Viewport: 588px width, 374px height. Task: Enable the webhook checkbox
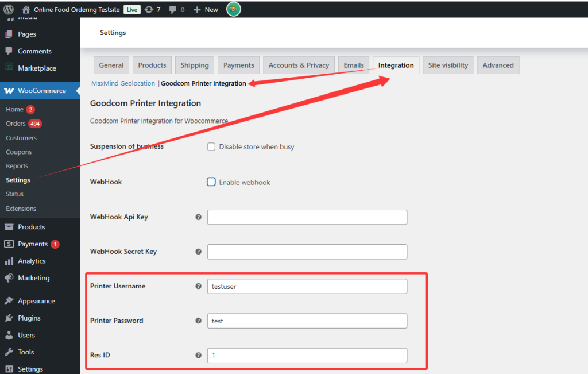(x=211, y=182)
